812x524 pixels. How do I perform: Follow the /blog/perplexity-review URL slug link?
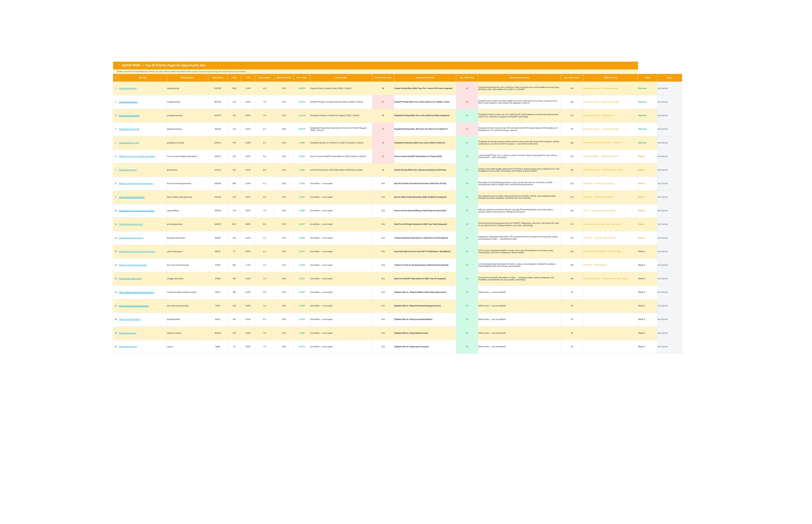(129, 143)
